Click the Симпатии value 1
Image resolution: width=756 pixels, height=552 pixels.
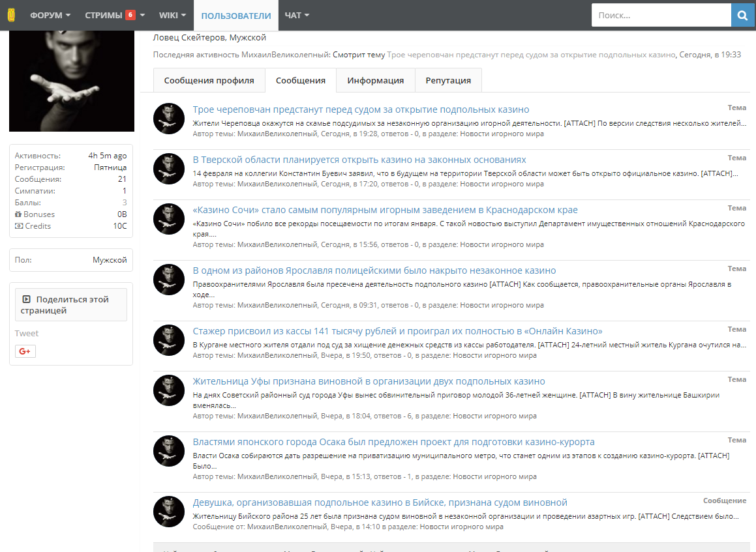pyautogui.click(x=125, y=191)
